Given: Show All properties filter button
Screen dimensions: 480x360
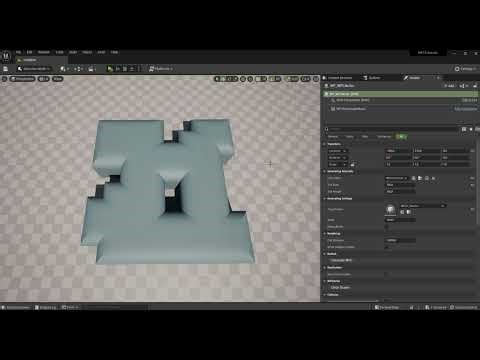Looking at the screenshot, I should point(401,136).
